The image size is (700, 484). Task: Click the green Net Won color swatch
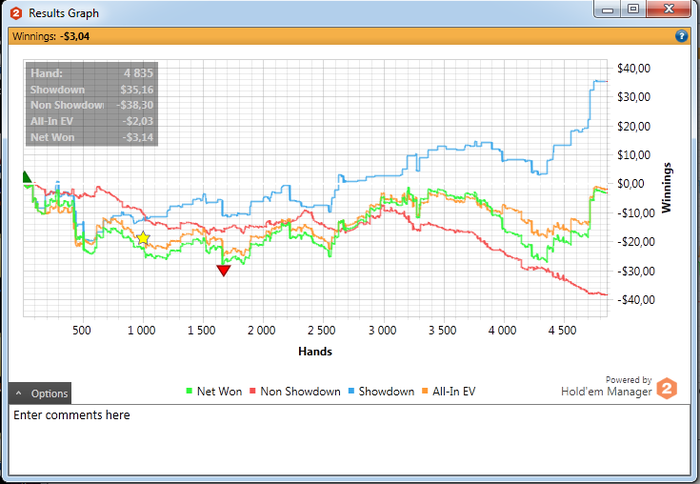(x=189, y=392)
